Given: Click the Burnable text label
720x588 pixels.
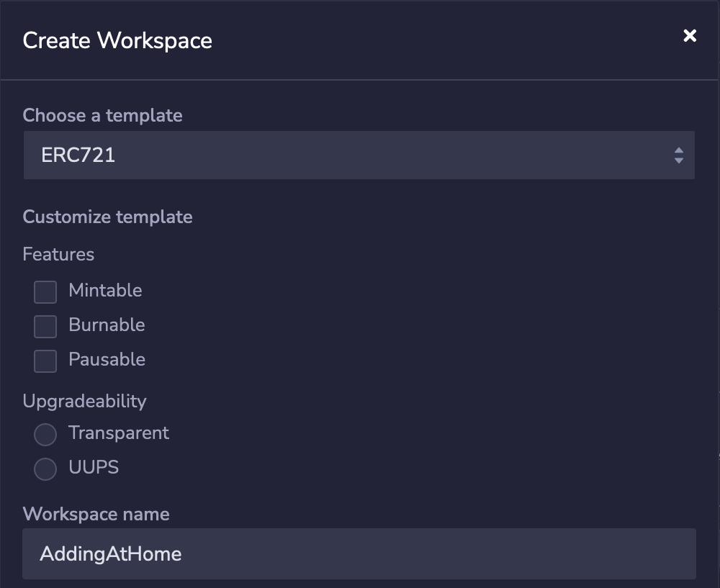Looking at the screenshot, I should tap(107, 325).
